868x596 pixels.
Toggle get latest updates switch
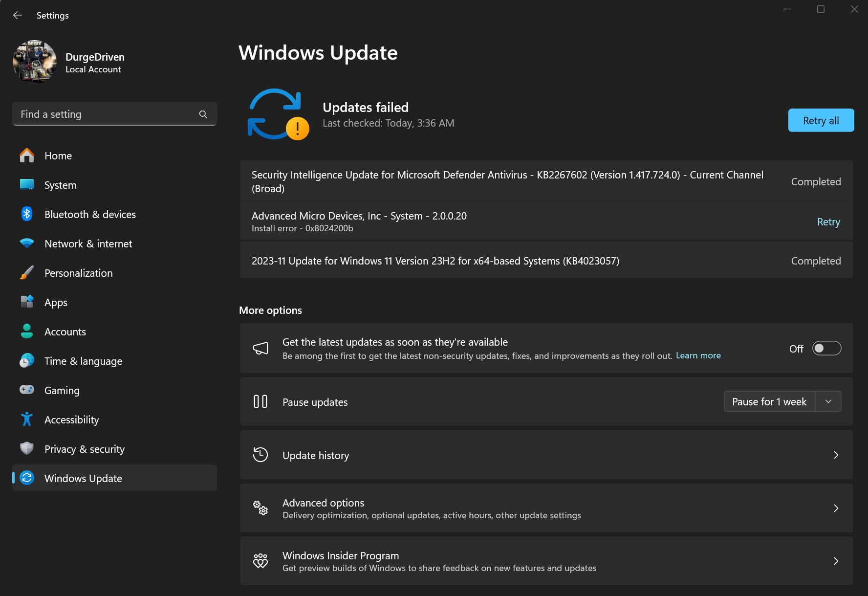[x=826, y=348]
